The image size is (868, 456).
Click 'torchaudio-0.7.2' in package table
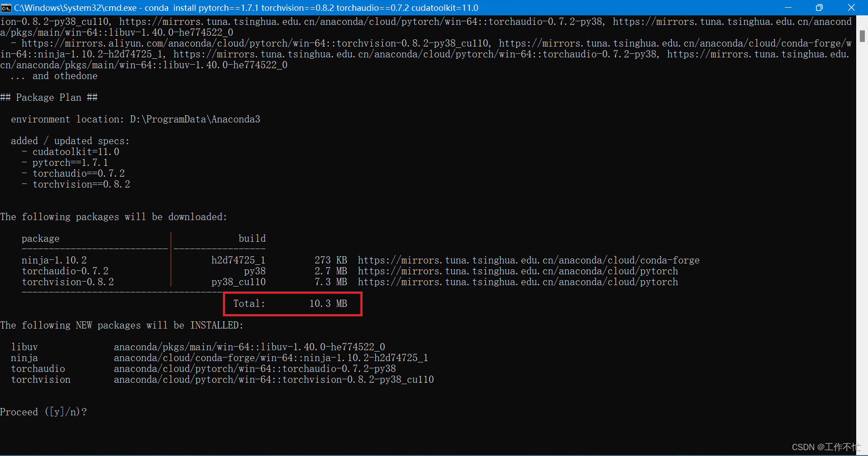[x=65, y=271]
